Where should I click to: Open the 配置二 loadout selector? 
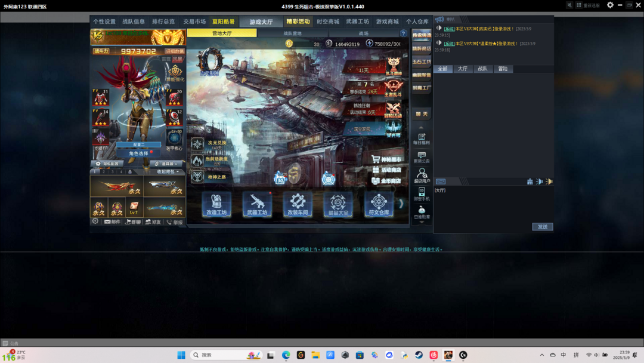point(139,144)
